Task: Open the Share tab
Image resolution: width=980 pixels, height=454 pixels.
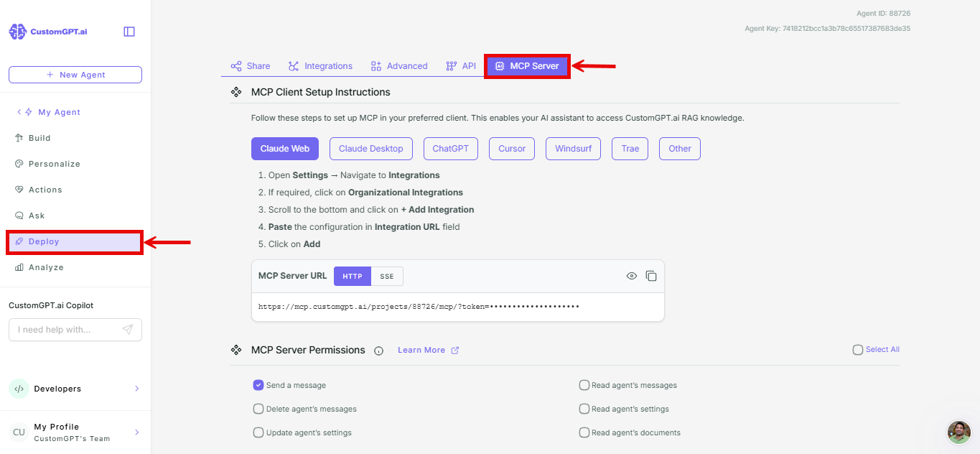Action: tap(251, 66)
